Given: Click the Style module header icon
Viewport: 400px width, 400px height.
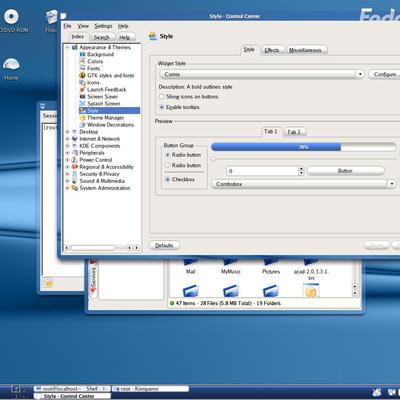Looking at the screenshot, I should [153, 36].
